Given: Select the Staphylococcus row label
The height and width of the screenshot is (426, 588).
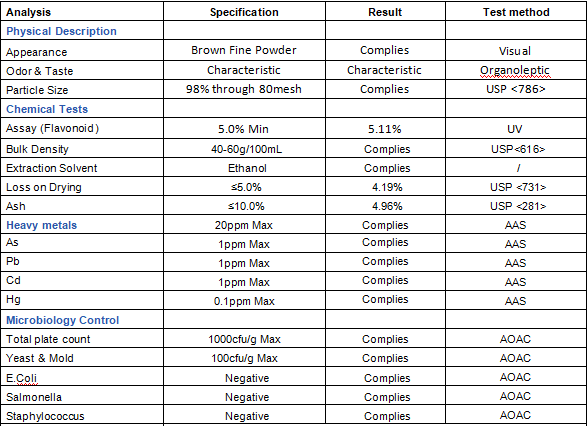Looking at the screenshot, I should (45, 416).
